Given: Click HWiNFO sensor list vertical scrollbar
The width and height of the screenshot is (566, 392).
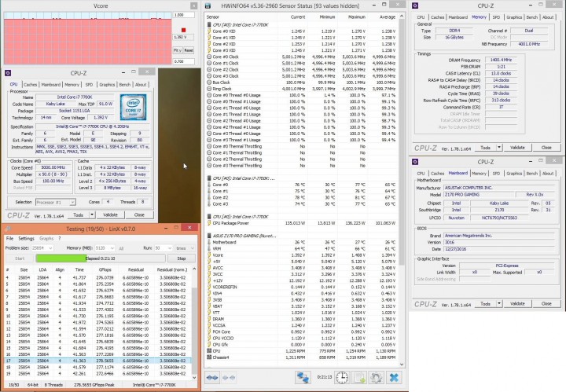Looking at the screenshot, I should pyautogui.click(x=402, y=190).
